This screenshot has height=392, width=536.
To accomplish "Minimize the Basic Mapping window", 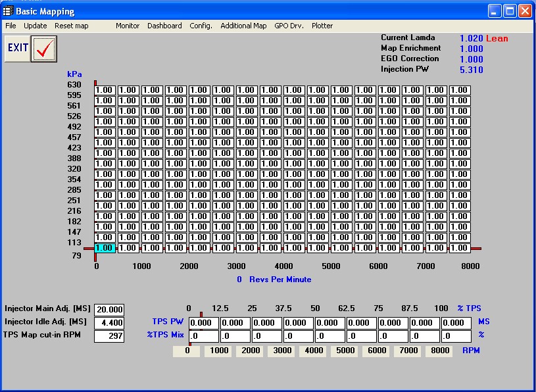I will point(494,11).
